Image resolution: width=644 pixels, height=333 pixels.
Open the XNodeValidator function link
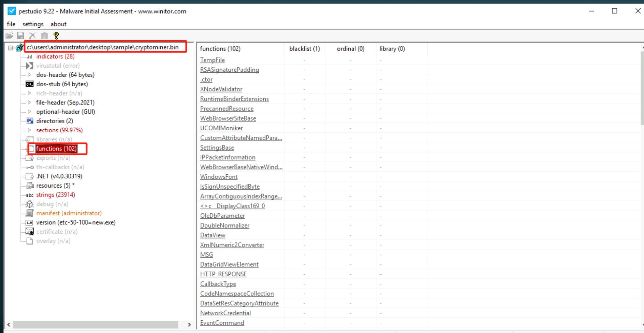221,89
